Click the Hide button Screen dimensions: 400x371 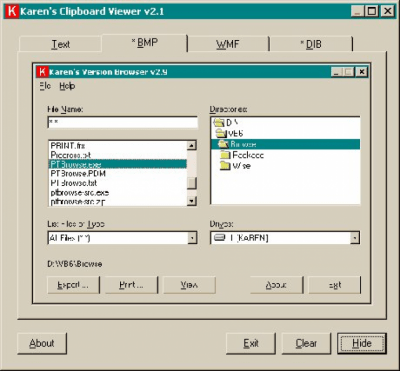[362, 343]
